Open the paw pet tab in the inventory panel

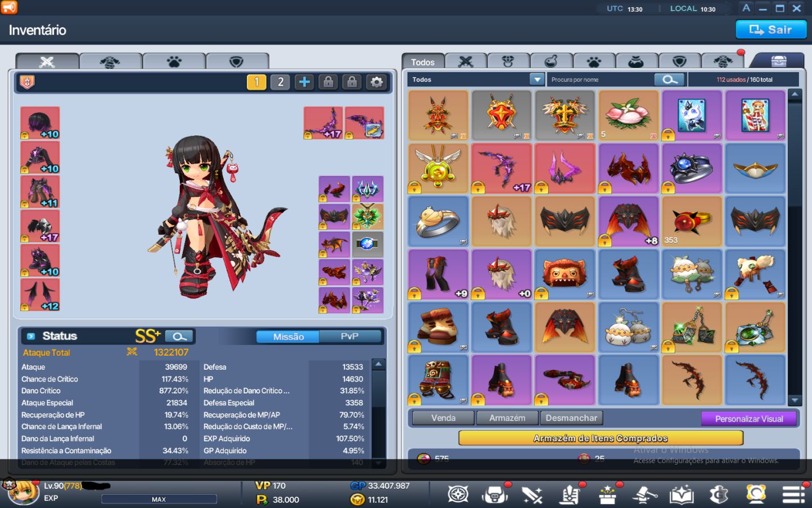click(x=594, y=62)
